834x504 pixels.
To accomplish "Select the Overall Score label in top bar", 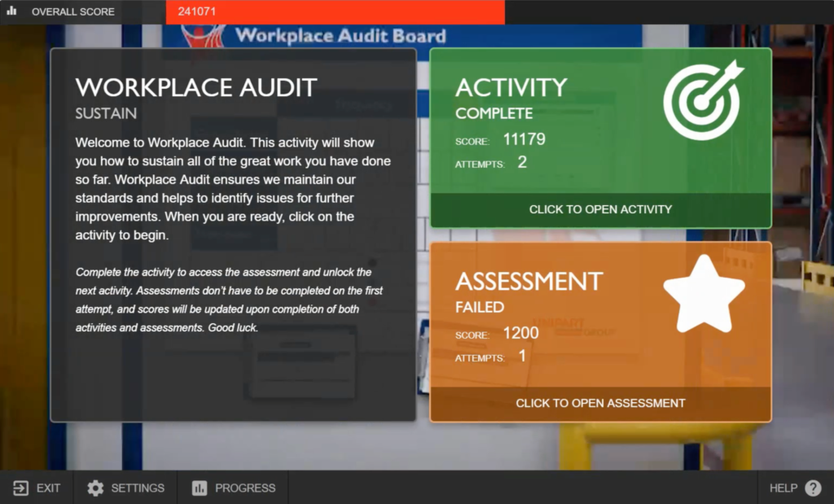I will 73,12.
